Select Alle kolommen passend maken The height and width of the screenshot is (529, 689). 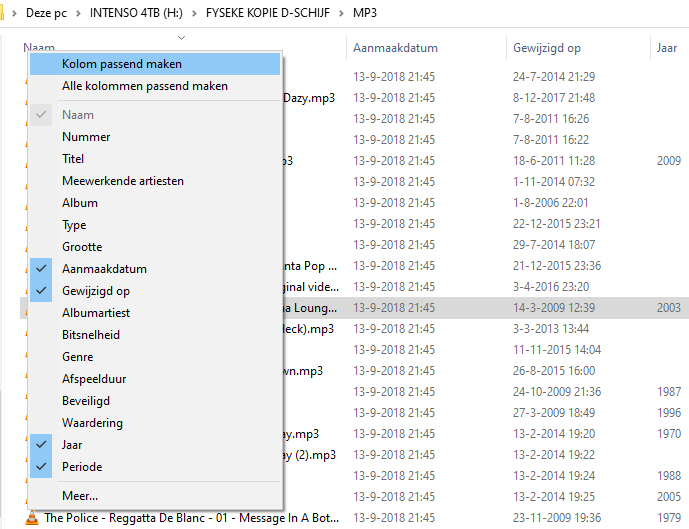click(144, 86)
